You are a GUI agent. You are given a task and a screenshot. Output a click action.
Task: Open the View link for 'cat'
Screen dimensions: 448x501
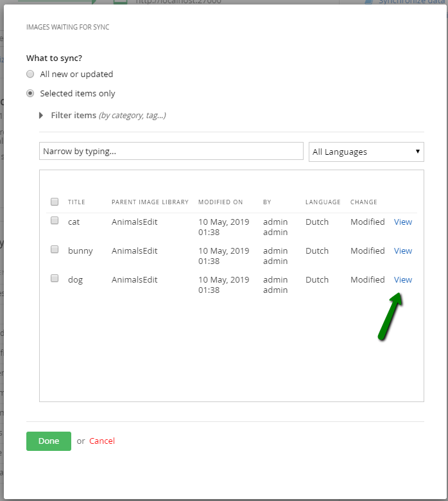[402, 222]
